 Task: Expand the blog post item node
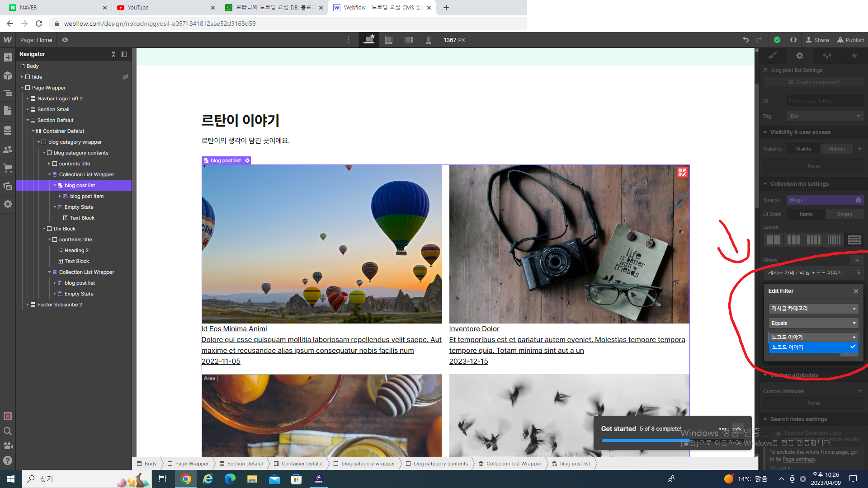click(60, 196)
